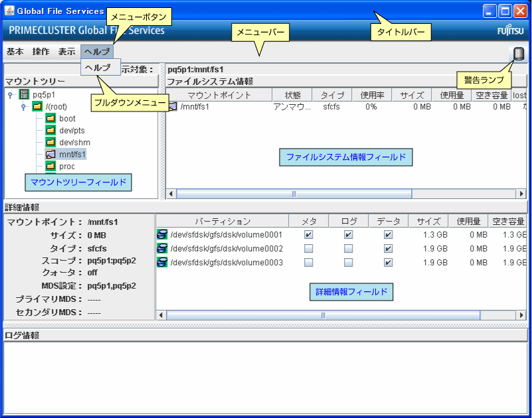Select /dev/sfdsk/gfs/dsk/volume0003 partition row
532x418 pixels.
(341, 262)
